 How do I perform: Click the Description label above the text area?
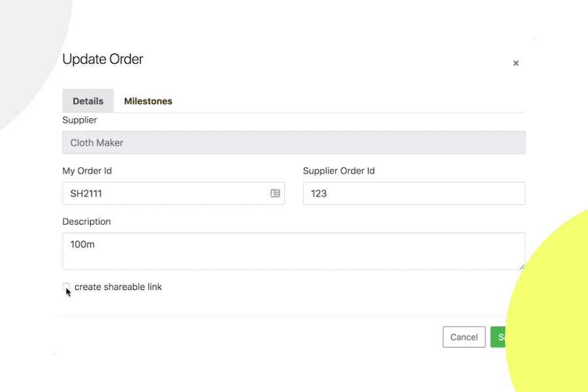[x=86, y=221]
